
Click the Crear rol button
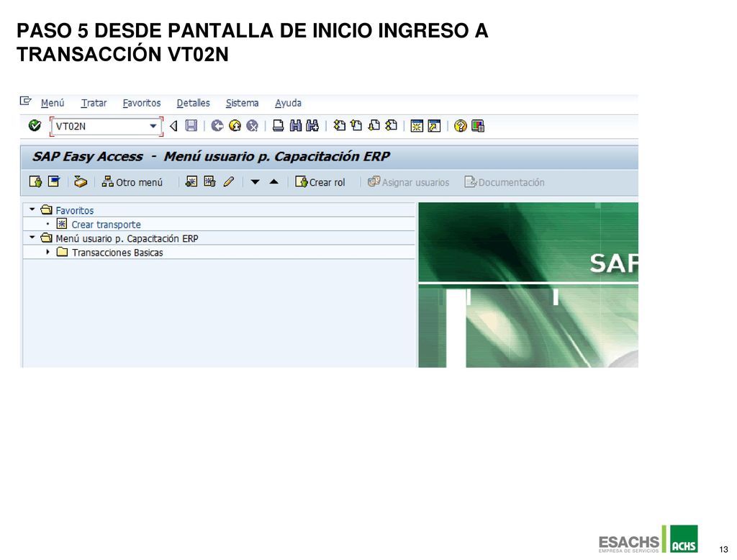point(320,182)
